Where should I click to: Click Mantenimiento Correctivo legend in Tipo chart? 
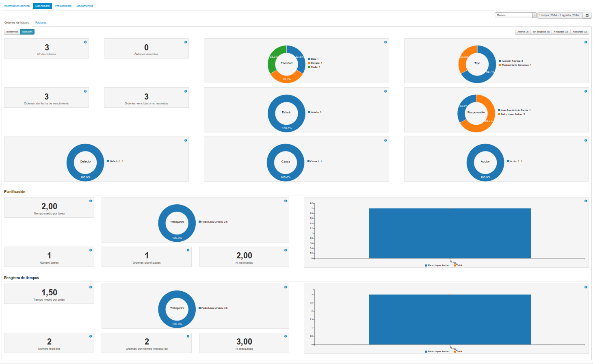coord(515,65)
